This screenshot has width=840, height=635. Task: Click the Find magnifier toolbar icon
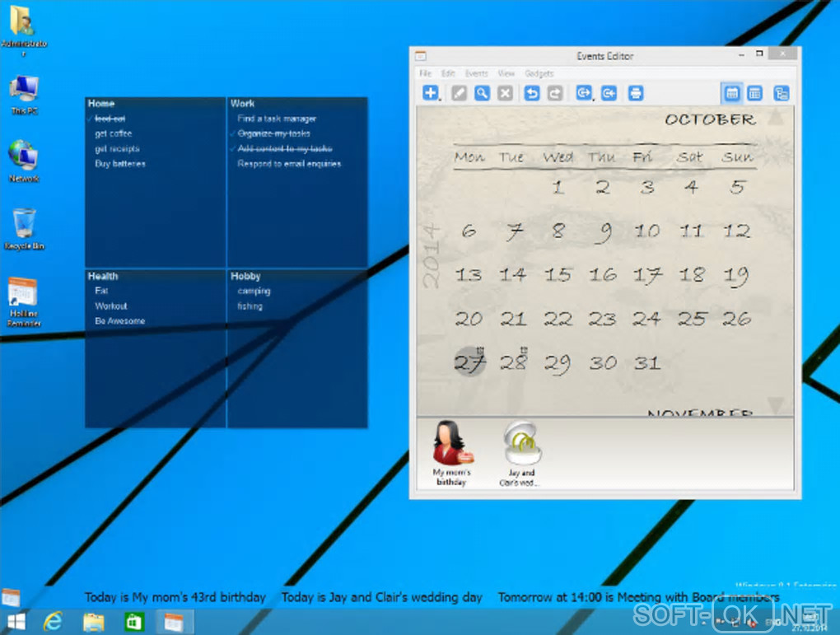tap(482, 93)
